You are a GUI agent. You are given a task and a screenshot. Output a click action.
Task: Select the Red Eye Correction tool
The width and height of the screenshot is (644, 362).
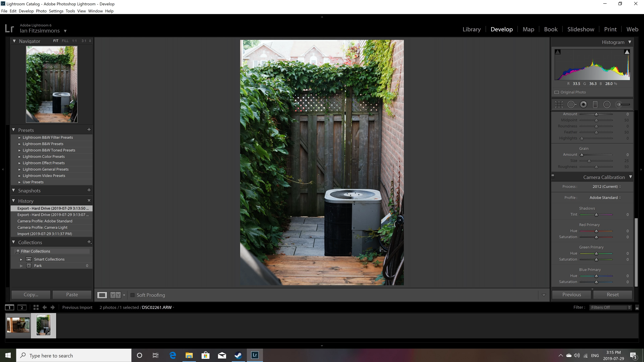click(583, 104)
